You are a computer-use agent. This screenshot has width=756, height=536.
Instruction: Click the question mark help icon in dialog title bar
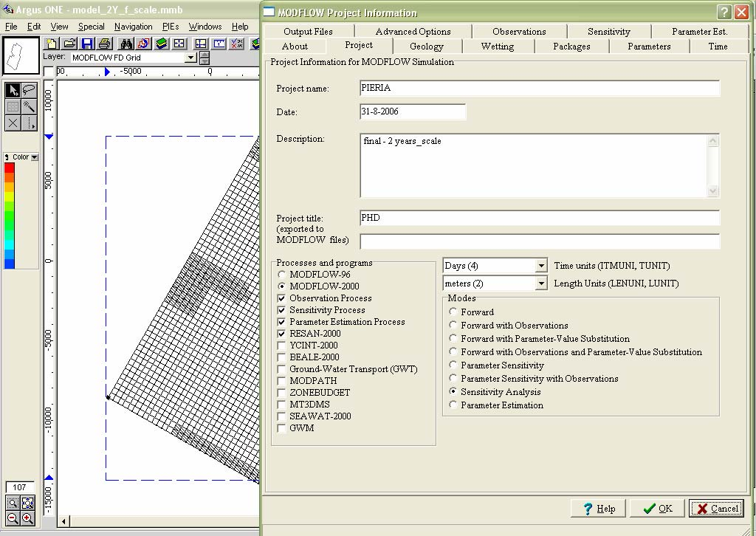(724, 12)
